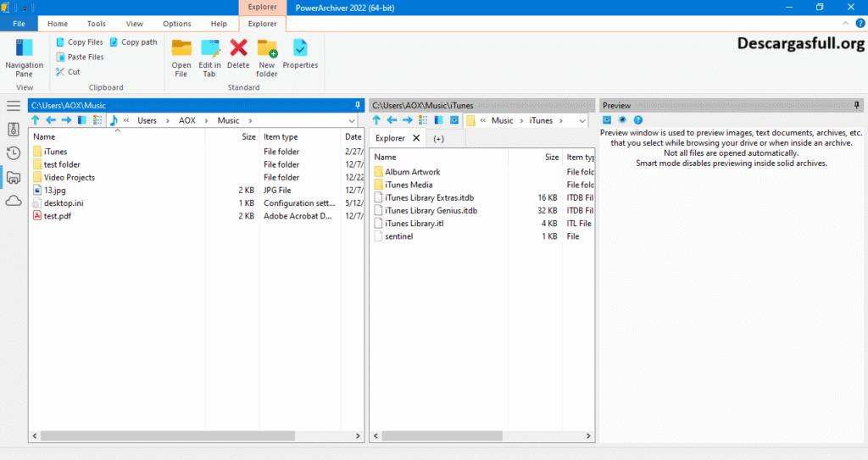This screenshot has width=868, height=460.
Task: Expand the left pane address bar dropdown
Action: [x=357, y=121]
